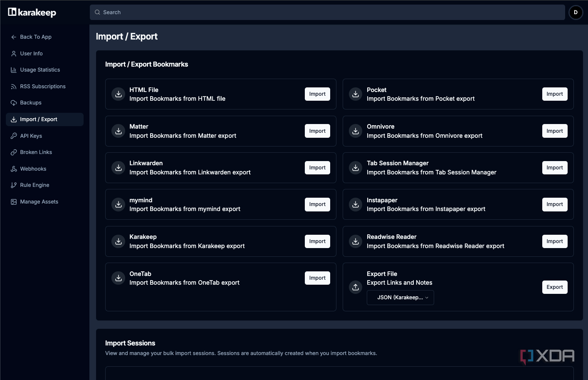
Task: Click the Back To App arrow icon
Action: coord(14,37)
